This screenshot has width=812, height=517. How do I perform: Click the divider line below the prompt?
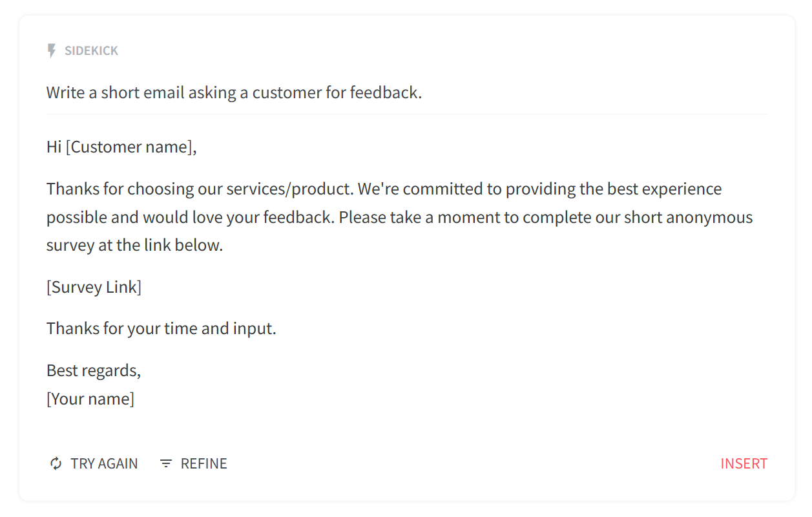point(407,114)
